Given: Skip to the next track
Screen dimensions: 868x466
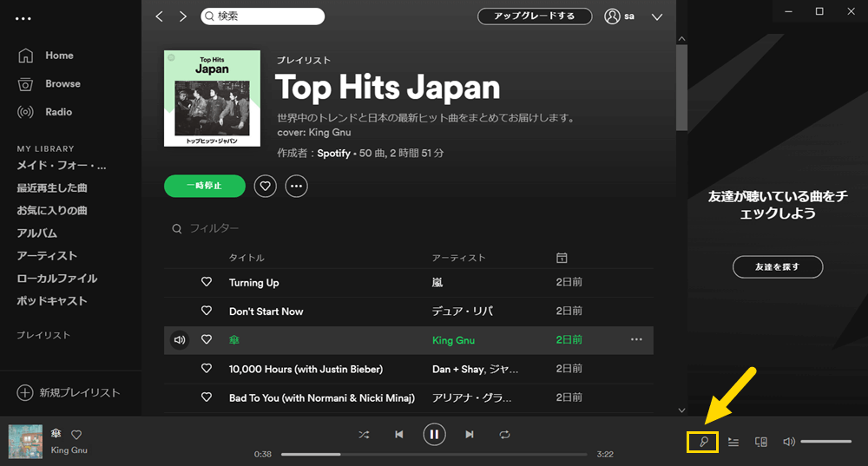Looking at the screenshot, I should click(470, 435).
